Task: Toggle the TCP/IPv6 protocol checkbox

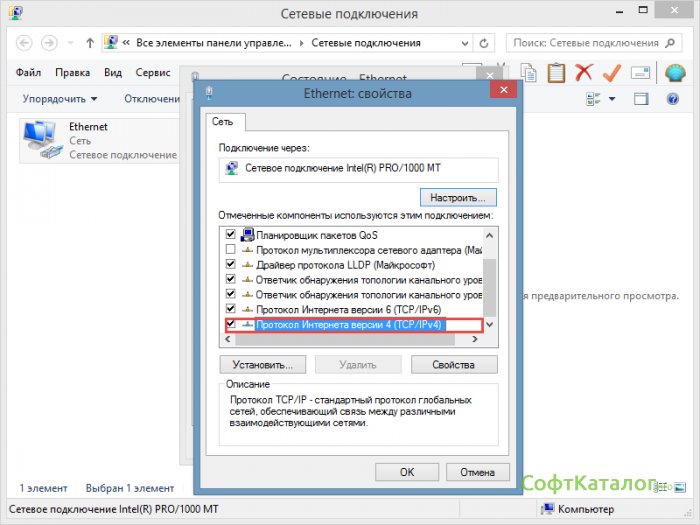Action: pyautogui.click(x=231, y=310)
